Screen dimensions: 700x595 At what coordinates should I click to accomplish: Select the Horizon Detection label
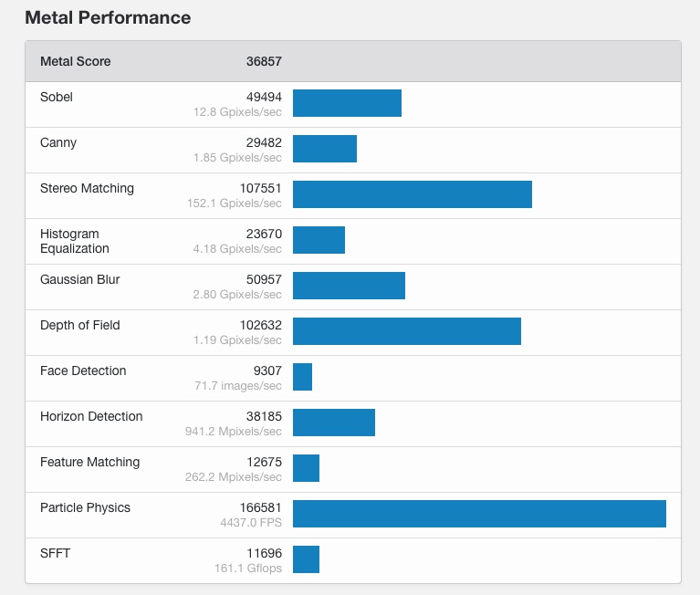(x=91, y=416)
